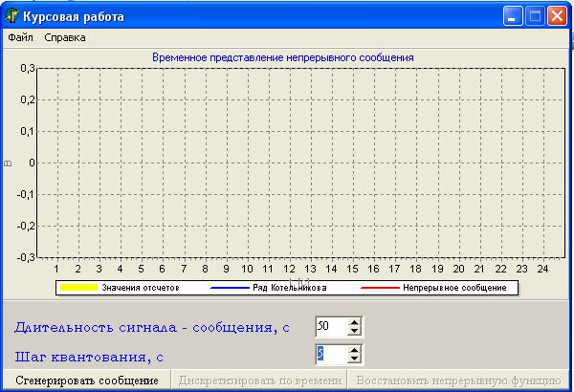Image resolution: width=574 pixels, height=392 pixels.
Task: Decrease signal duration with down arrow
Action: (x=354, y=331)
